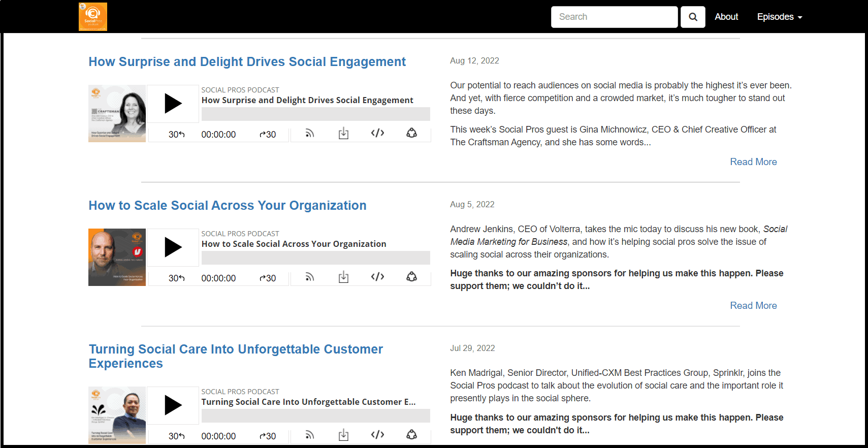868x448 pixels.
Task: Download the Scale Social episode
Action: tap(344, 277)
